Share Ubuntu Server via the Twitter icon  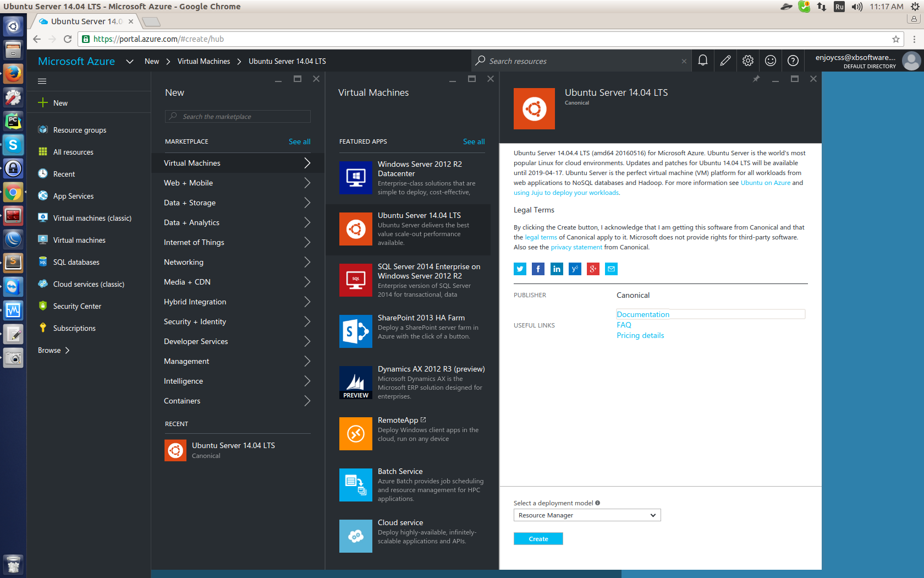click(x=519, y=269)
